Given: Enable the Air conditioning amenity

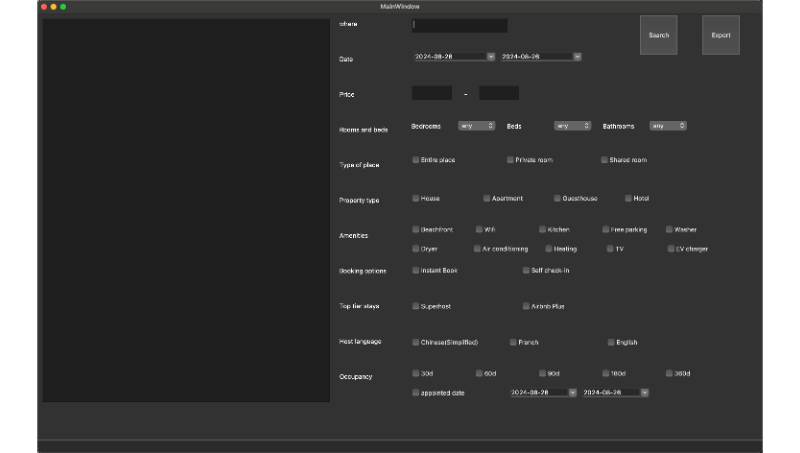Looking at the screenshot, I should [x=477, y=248].
